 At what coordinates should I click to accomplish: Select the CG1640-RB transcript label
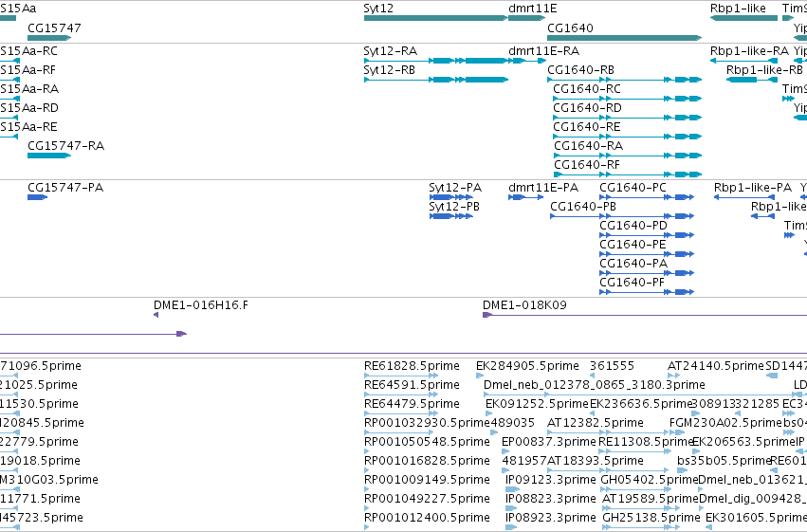click(581, 70)
